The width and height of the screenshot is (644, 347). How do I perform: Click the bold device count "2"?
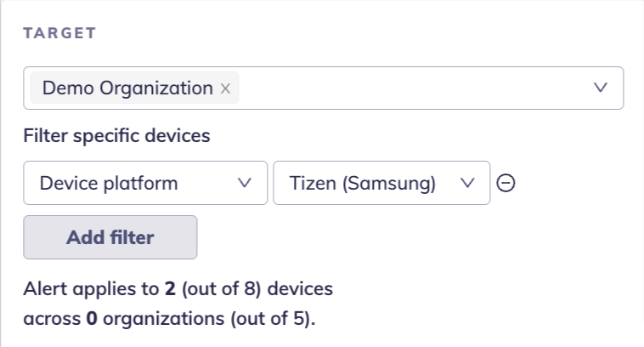[170, 289]
